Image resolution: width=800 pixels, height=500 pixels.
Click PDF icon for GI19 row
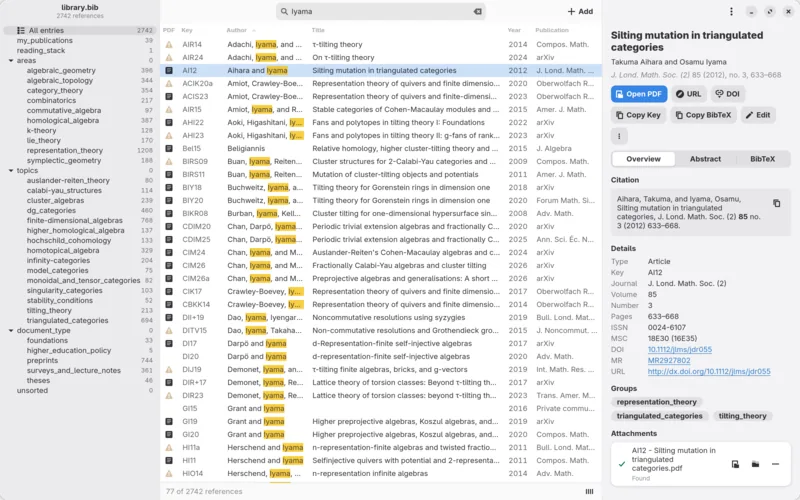click(169, 421)
